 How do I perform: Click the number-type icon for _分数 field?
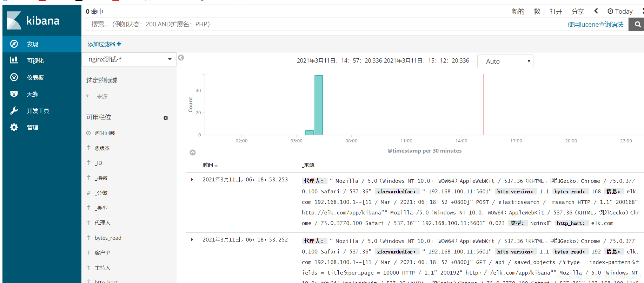coord(89,193)
